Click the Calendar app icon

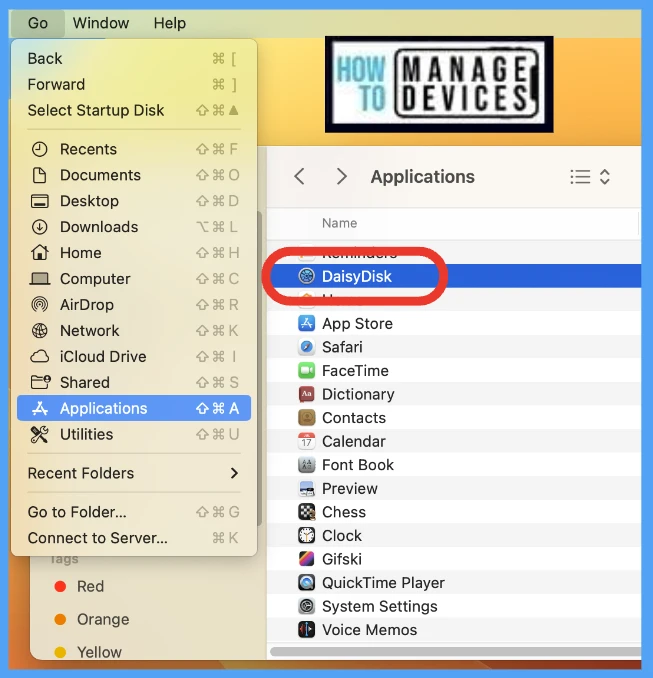point(307,441)
